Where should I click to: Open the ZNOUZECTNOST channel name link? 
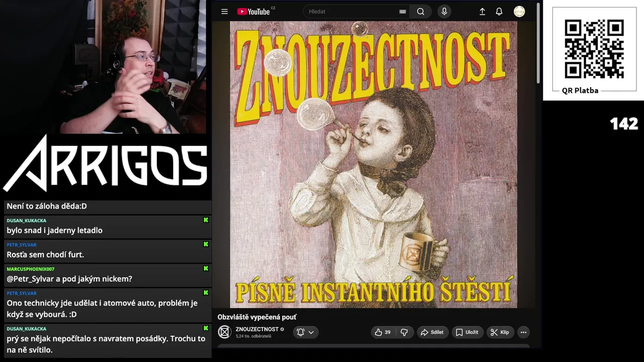tap(257, 329)
